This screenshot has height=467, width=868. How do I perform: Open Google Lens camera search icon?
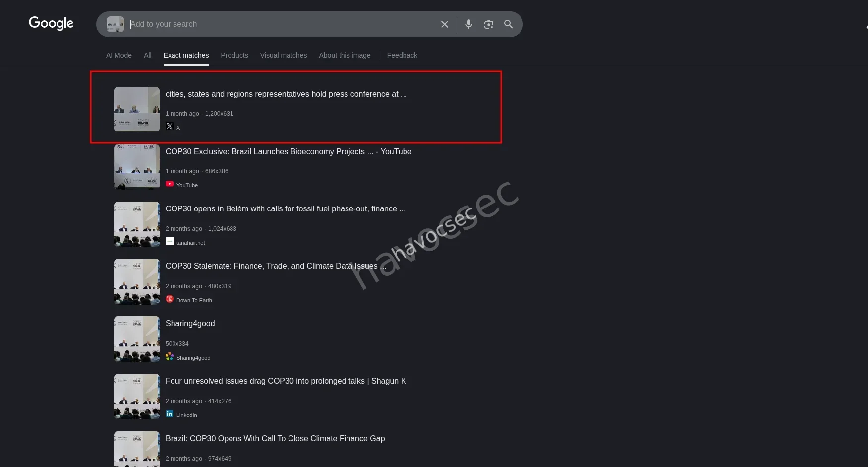(488, 24)
